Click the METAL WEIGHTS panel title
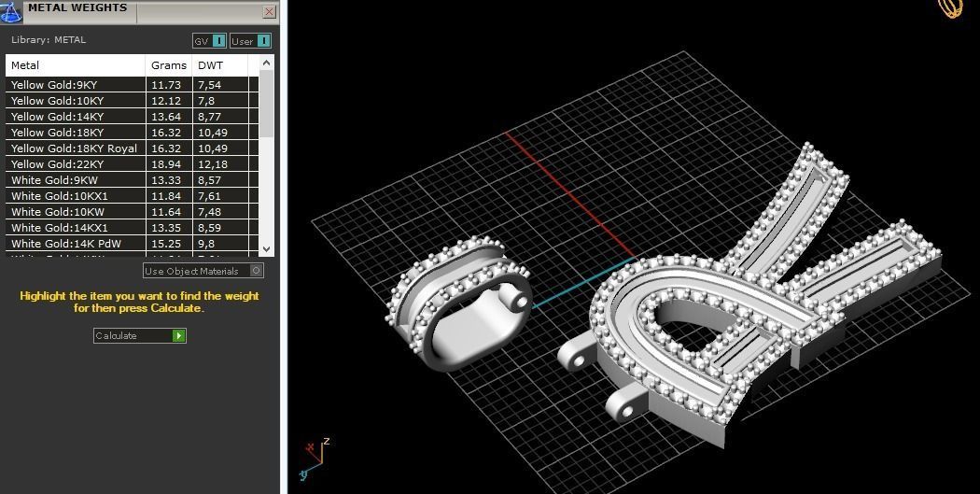Viewport: 980px width, 494px height. pos(77,8)
